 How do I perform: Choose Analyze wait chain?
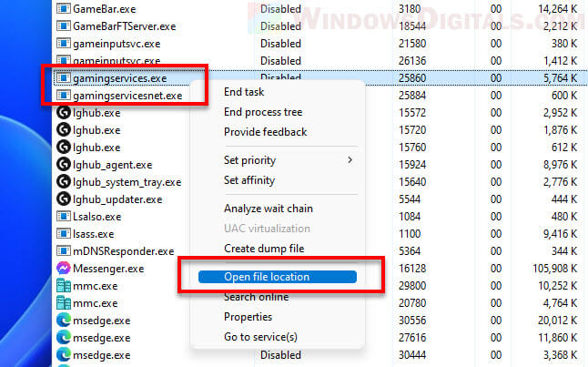(x=269, y=209)
